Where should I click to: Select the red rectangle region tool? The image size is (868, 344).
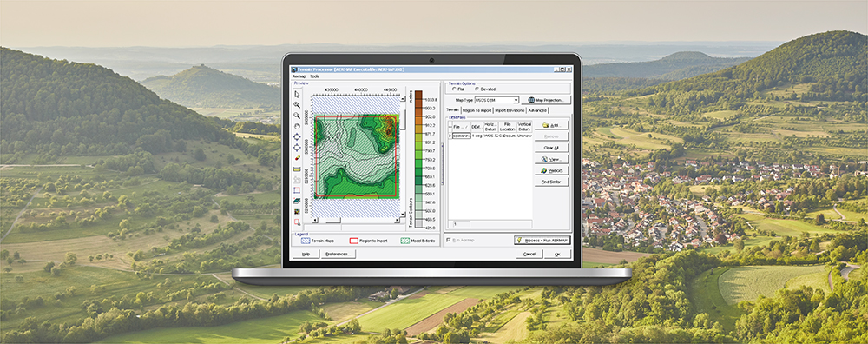coord(297,190)
